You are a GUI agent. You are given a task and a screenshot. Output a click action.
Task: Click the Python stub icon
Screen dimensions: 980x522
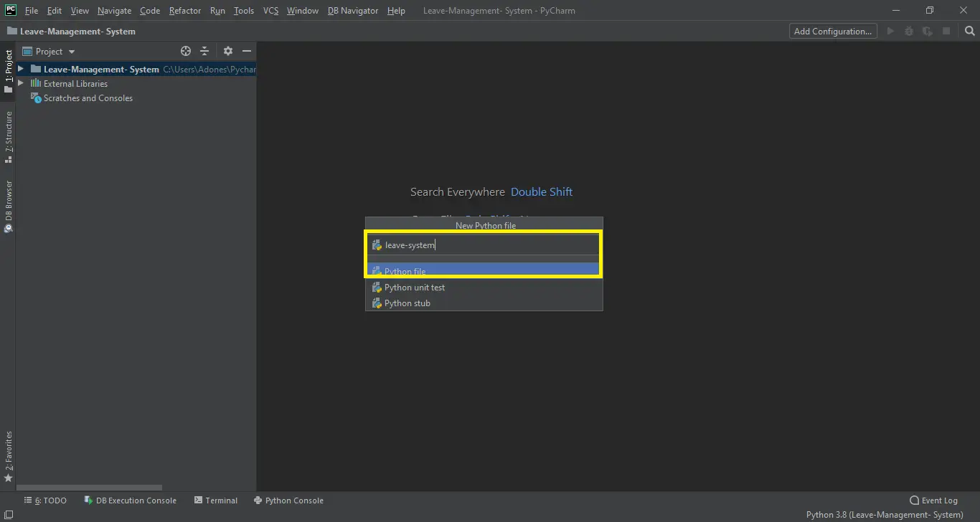click(377, 303)
